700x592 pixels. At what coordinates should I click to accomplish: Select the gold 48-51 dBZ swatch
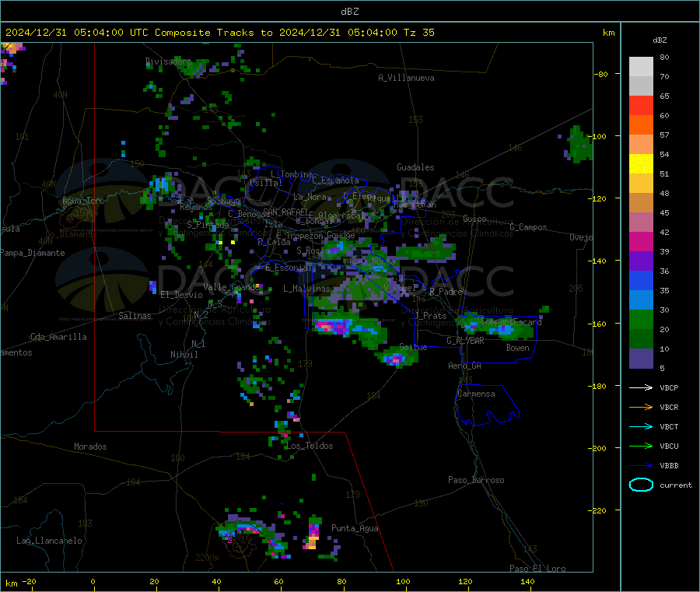click(641, 184)
